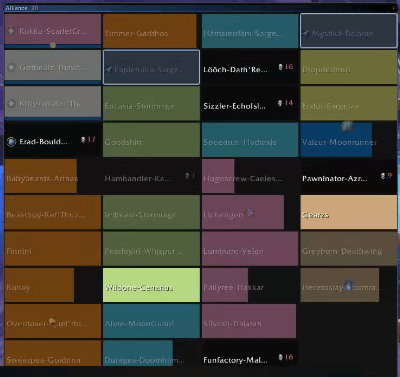Click the Duragus-Doomham name text
Image resolution: width=400 pixels, height=377 pixels.
tap(144, 360)
